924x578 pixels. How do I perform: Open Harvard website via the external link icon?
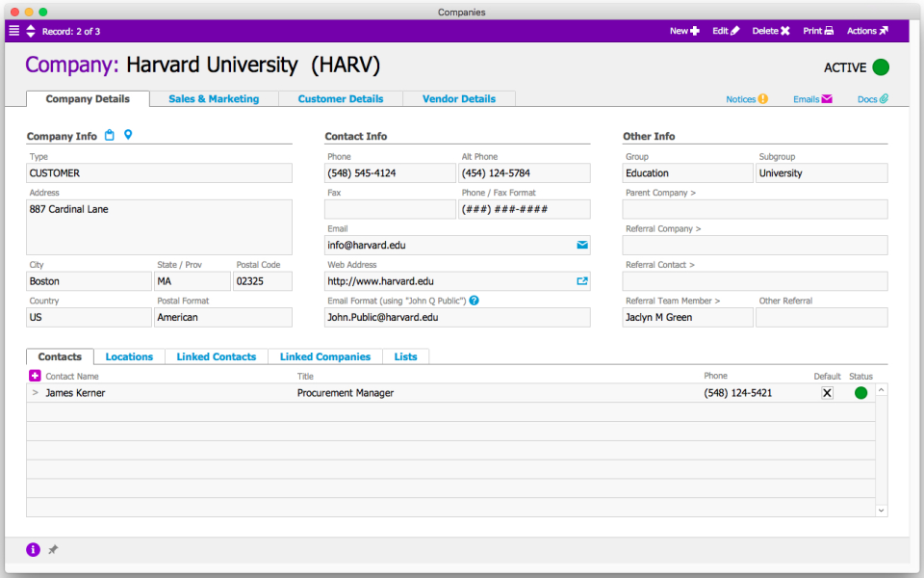[x=581, y=280]
